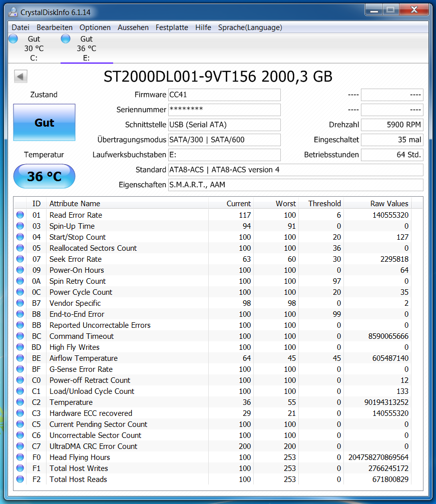Click status orb for Read Error Rate
The height and width of the screenshot is (504, 436).
pos(20,215)
